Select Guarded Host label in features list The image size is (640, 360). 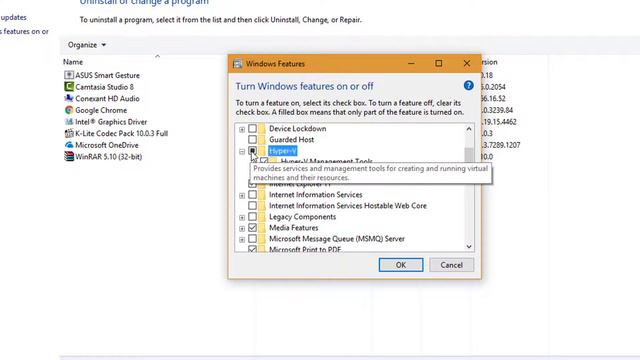(x=291, y=140)
